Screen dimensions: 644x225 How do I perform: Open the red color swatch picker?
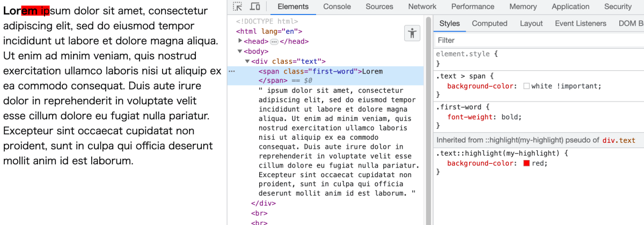click(x=526, y=163)
